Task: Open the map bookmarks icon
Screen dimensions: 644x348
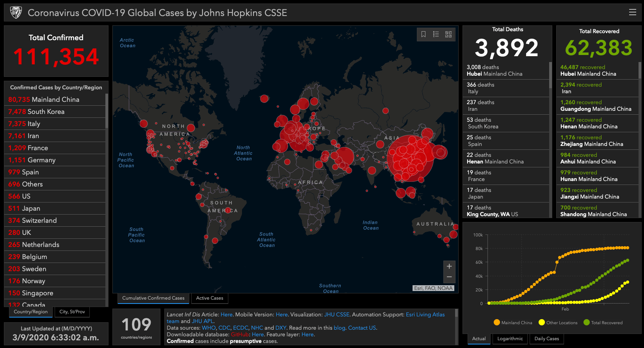Action: pos(423,34)
